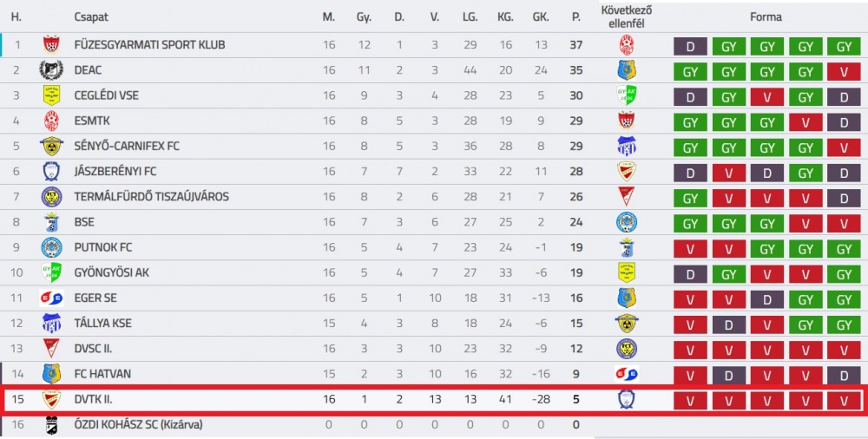
Task: Open the Tállya KSE team link
Action: pos(103,324)
